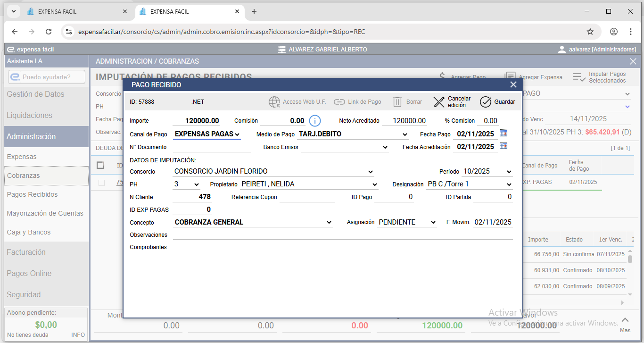Expand the Concepto dropdown
644x343 pixels.
253,222
